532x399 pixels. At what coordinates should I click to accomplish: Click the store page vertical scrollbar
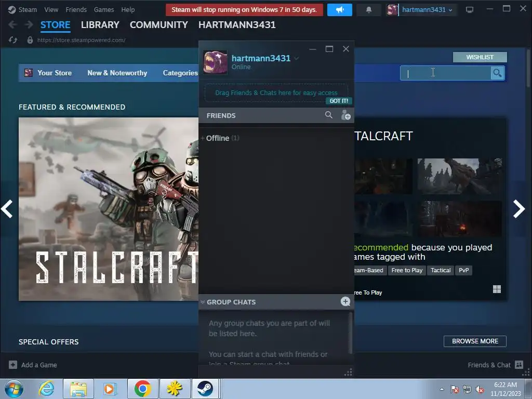coord(528,68)
